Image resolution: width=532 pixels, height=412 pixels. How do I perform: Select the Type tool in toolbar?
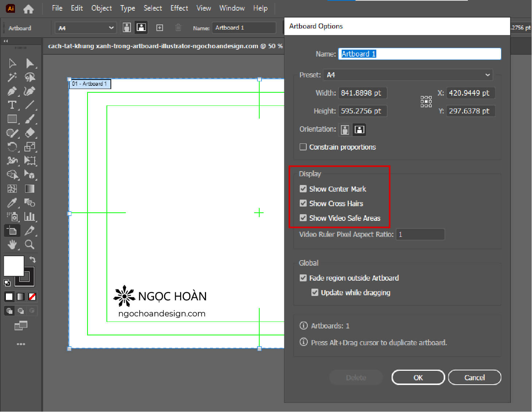pos(12,105)
